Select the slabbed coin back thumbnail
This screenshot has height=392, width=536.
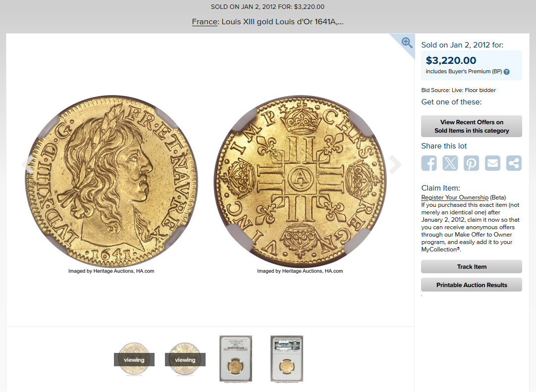(287, 359)
